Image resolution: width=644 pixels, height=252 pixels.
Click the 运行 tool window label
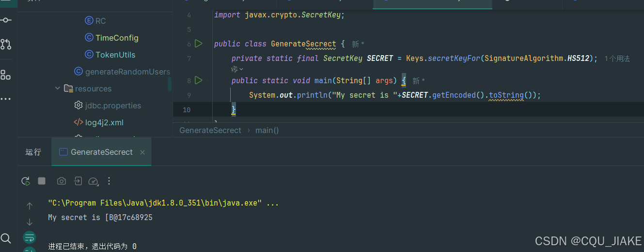pos(33,152)
